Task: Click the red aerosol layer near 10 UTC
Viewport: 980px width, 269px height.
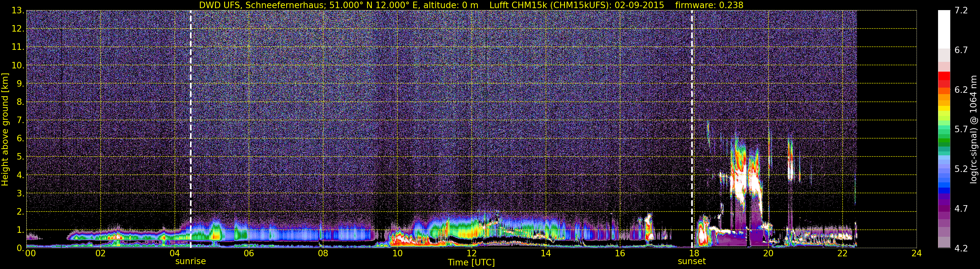Action: 404,240
